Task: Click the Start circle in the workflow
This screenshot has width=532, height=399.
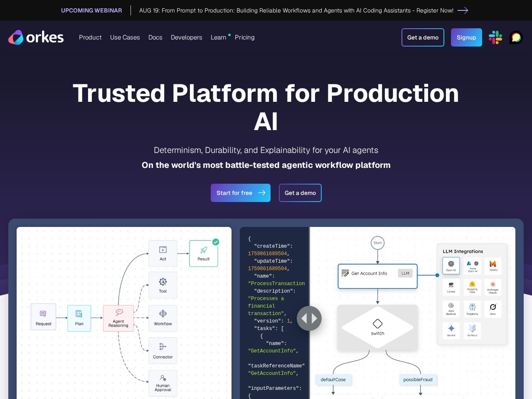Action: tap(377, 243)
